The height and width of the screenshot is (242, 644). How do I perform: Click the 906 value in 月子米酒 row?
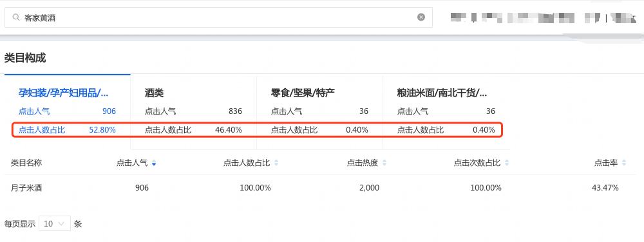(142, 189)
